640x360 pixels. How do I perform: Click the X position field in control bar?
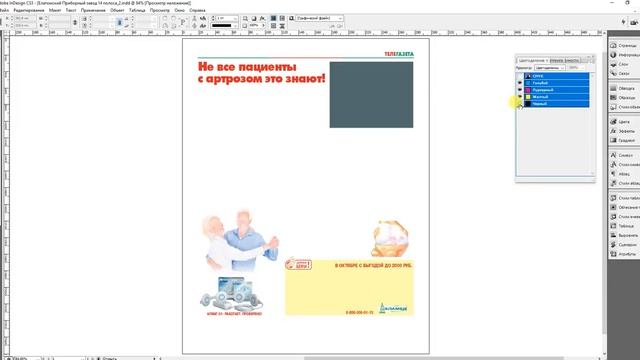(x=24, y=18)
